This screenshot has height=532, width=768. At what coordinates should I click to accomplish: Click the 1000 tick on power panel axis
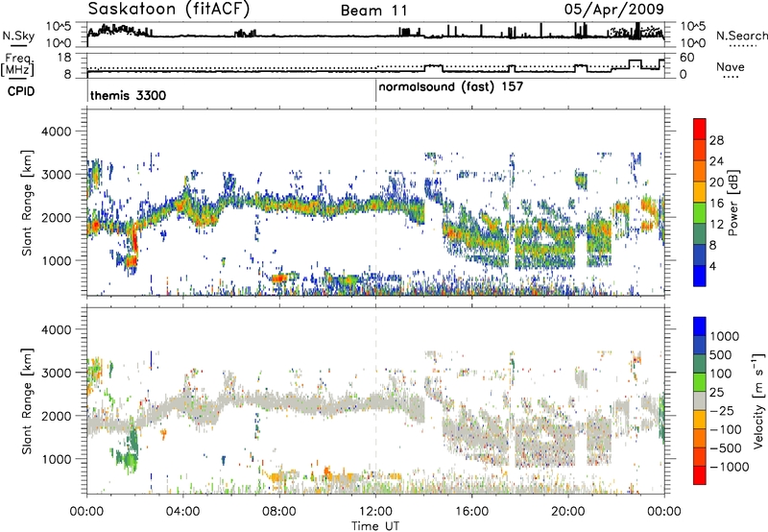56,260
